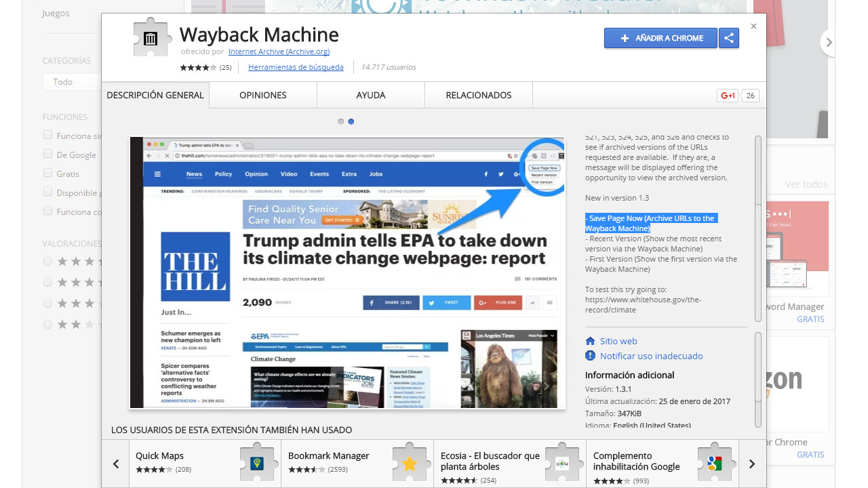Image resolution: width=868 pixels, height=488 pixels.
Task: Select the five-star rating radio button
Action: click(x=47, y=261)
